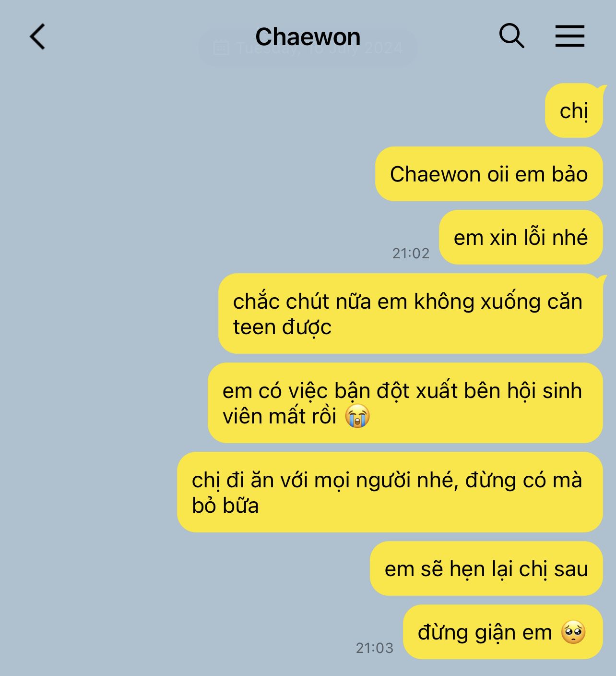Tap the 21:03 timestamp
This screenshot has width=616, height=676.
374,648
